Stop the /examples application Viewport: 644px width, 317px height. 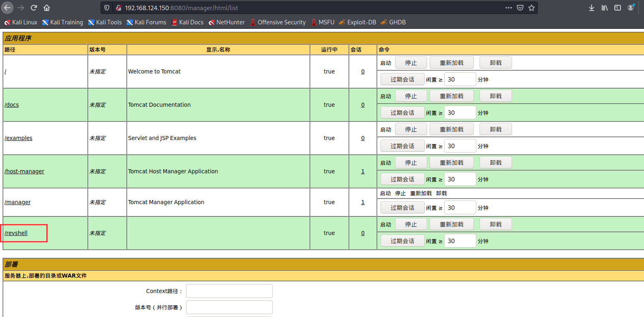(x=411, y=129)
